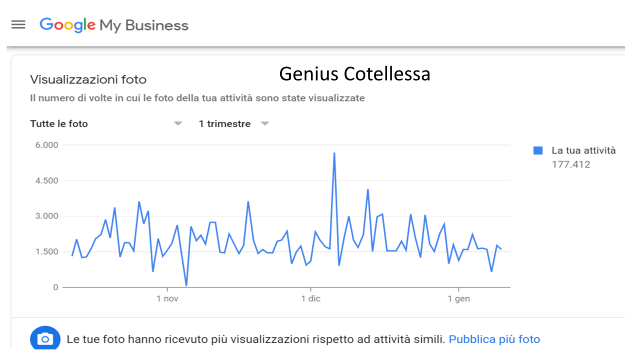Click the 3.000 y-axis gridline label
The height and width of the screenshot is (360, 640).
click(x=47, y=216)
